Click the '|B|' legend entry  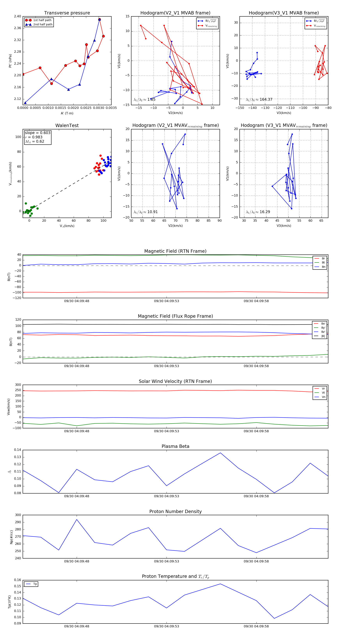pos(320,336)
